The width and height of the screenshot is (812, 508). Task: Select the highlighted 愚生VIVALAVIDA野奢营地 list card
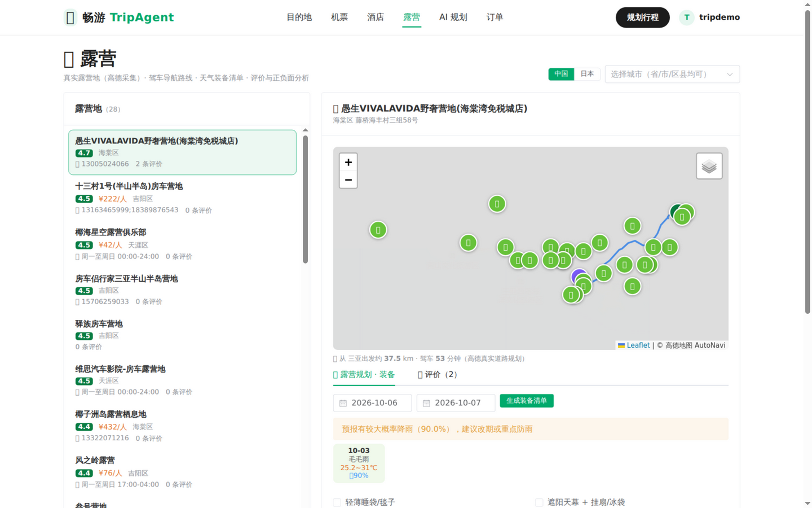pyautogui.click(x=183, y=152)
